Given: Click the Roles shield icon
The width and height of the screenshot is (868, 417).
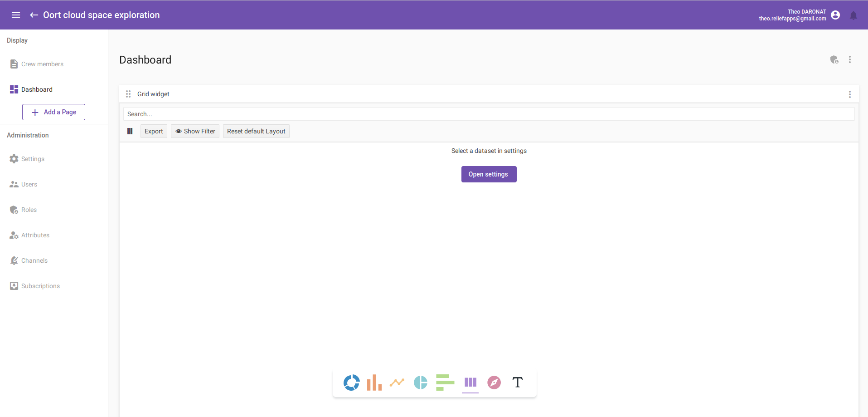Looking at the screenshot, I should click(14, 210).
